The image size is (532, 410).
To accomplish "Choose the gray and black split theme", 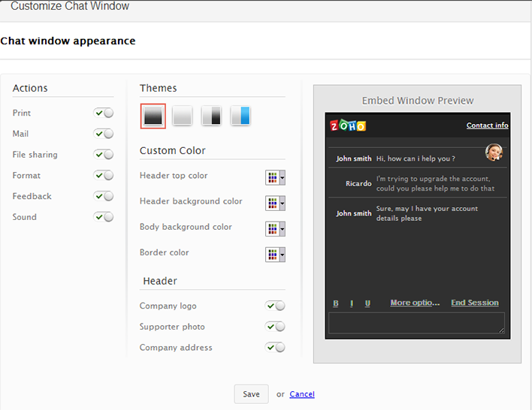I will coord(211,116).
